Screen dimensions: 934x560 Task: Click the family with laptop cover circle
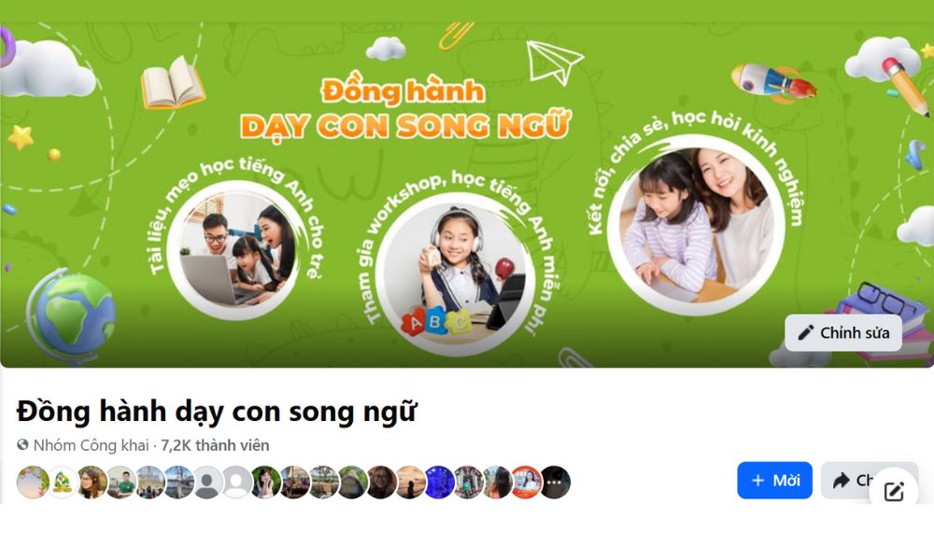237,250
